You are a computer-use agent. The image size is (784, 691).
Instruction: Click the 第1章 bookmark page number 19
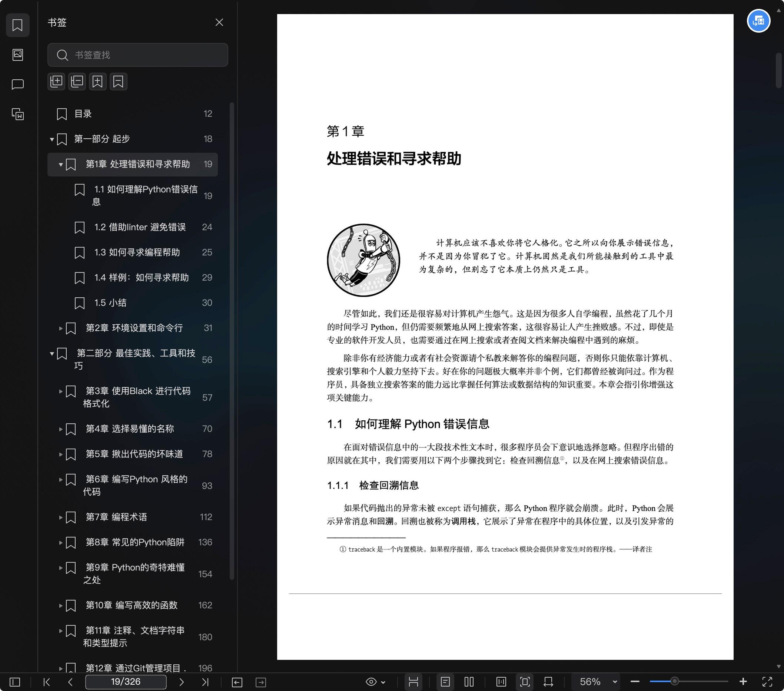tap(208, 165)
